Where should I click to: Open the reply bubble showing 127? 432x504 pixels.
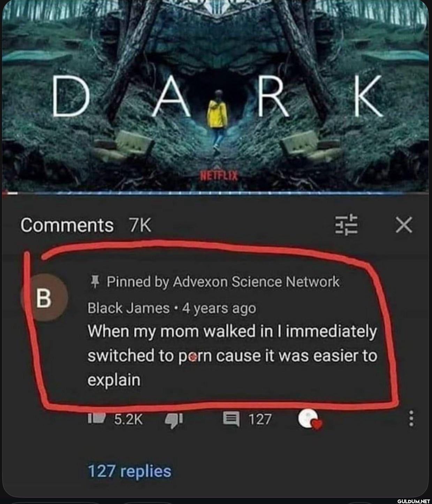231,419
